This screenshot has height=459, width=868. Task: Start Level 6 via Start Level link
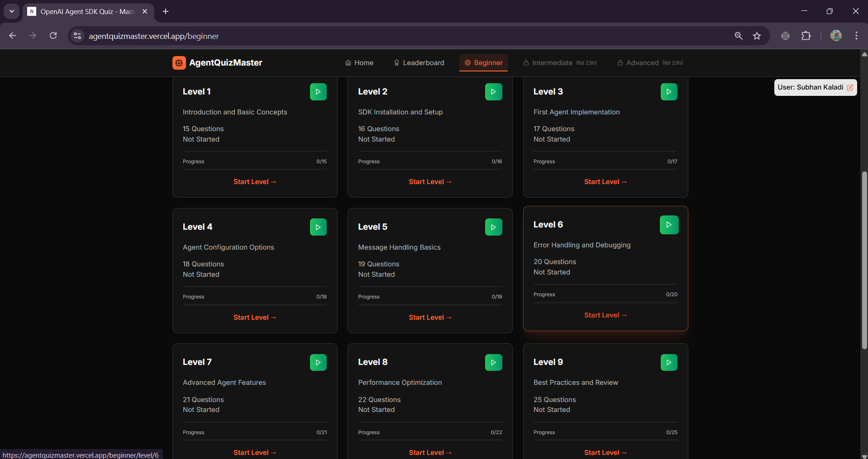606,315
